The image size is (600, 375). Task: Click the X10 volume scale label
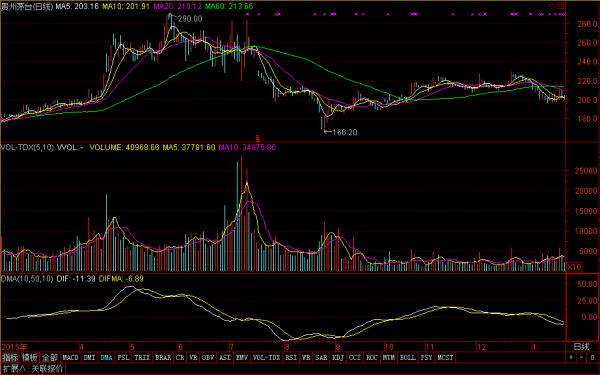tap(574, 267)
